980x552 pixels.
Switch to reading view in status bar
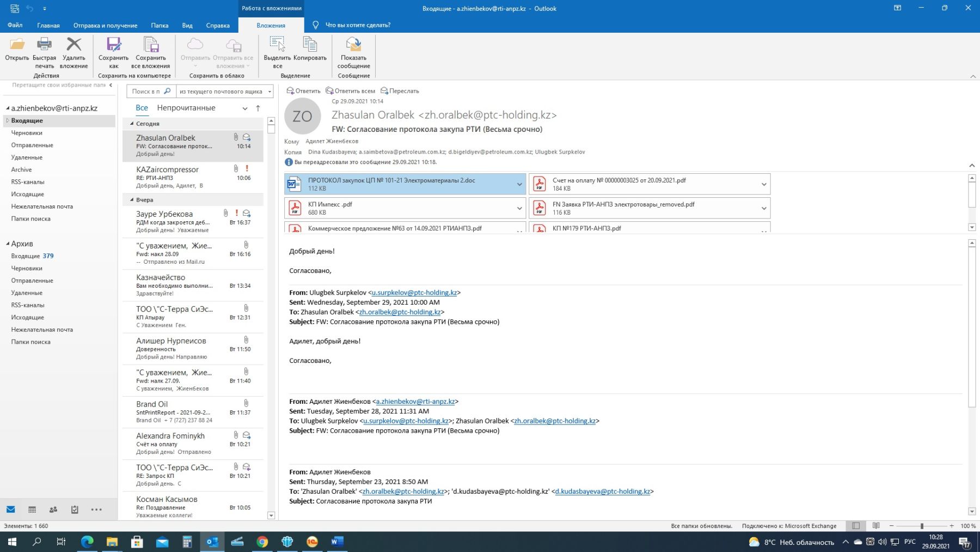click(x=876, y=526)
